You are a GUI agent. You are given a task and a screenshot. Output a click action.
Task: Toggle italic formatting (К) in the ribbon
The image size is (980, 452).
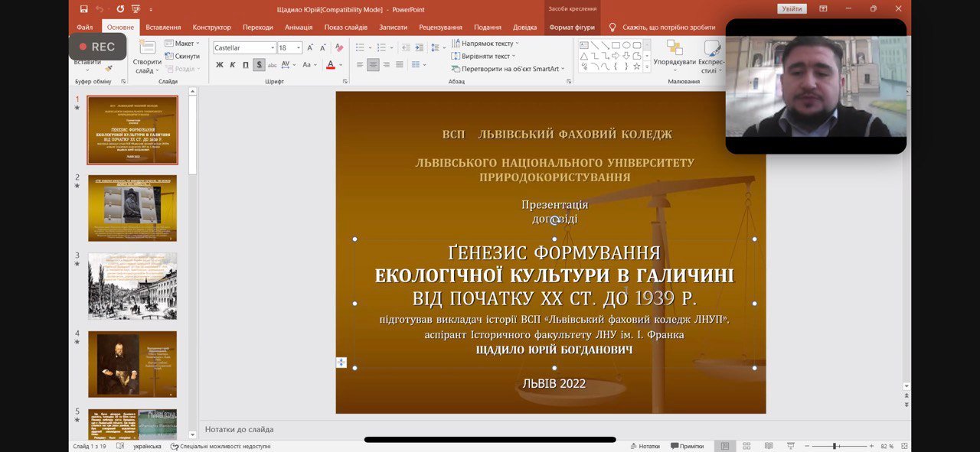[x=233, y=65]
